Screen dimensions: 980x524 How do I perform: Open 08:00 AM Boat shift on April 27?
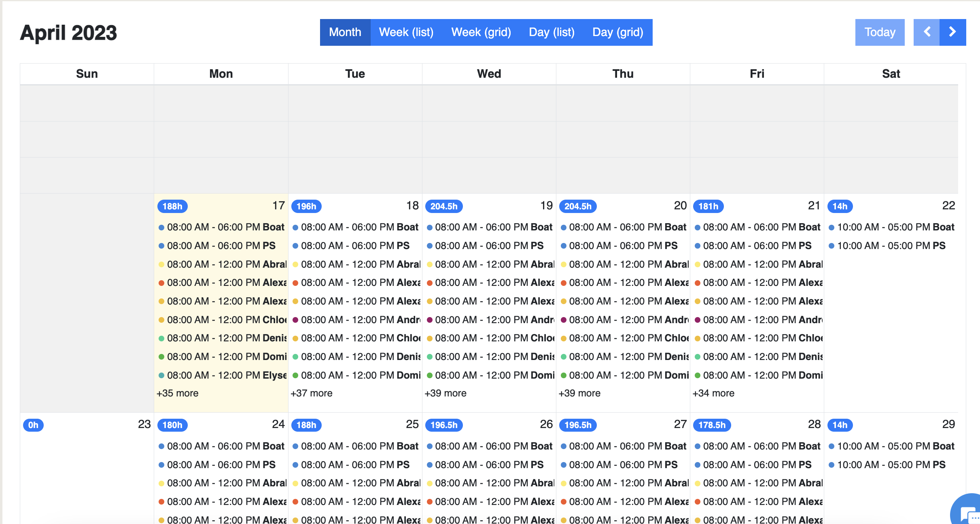pos(623,446)
